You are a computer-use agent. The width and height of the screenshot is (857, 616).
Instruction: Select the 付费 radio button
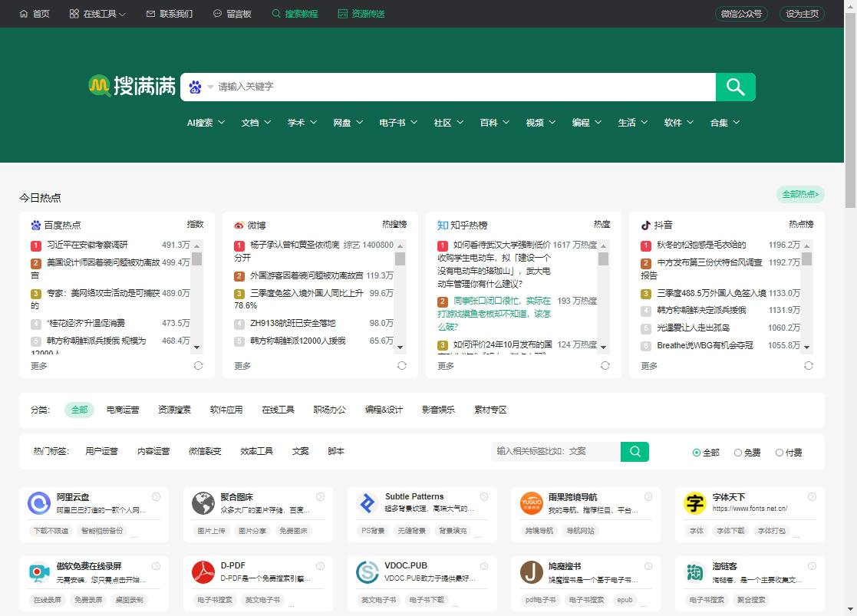[x=780, y=453]
